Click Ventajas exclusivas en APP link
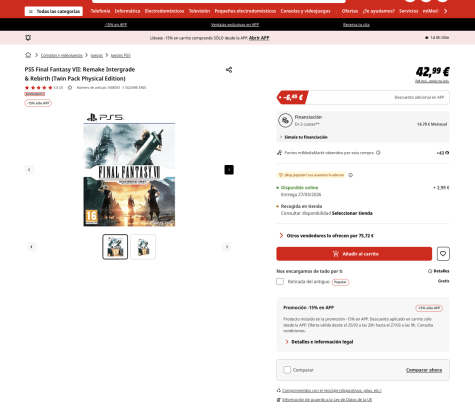 235,25
